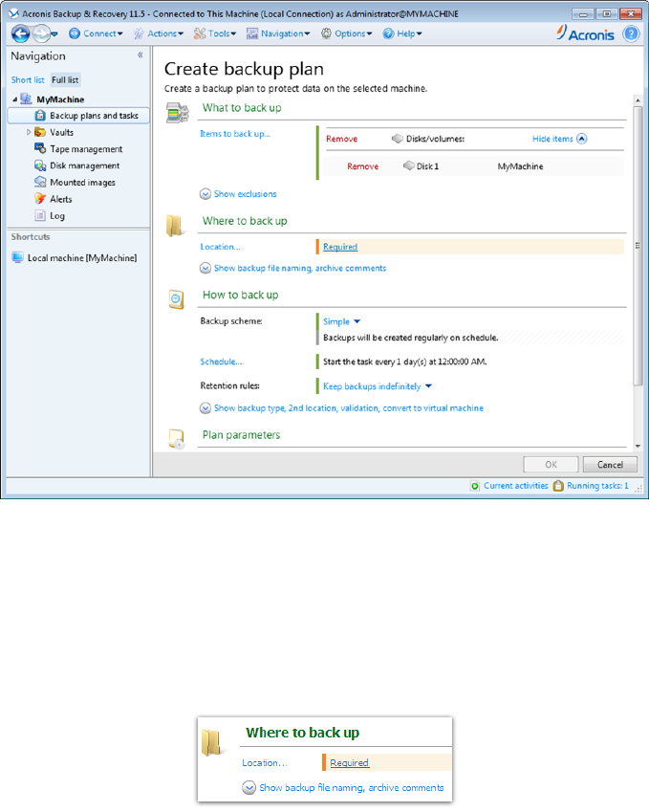Viewport: 649px width, 812px height.
Task: Open the Vaults icon in the navigation tree
Action: (x=40, y=132)
